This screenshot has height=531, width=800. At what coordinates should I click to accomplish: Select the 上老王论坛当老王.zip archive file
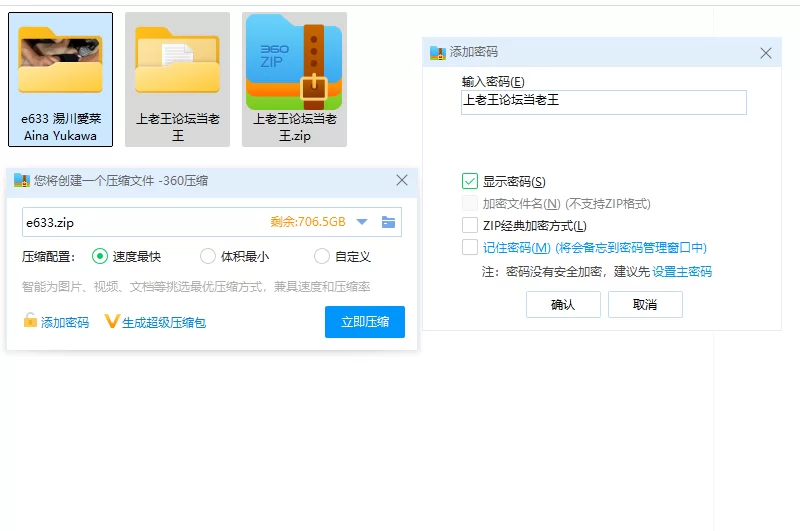pos(294,80)
